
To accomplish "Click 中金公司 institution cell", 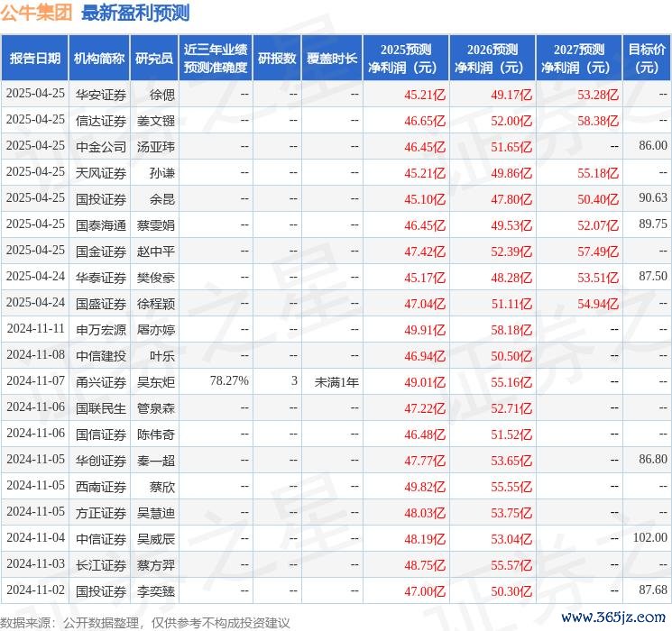I will (101, 147).
